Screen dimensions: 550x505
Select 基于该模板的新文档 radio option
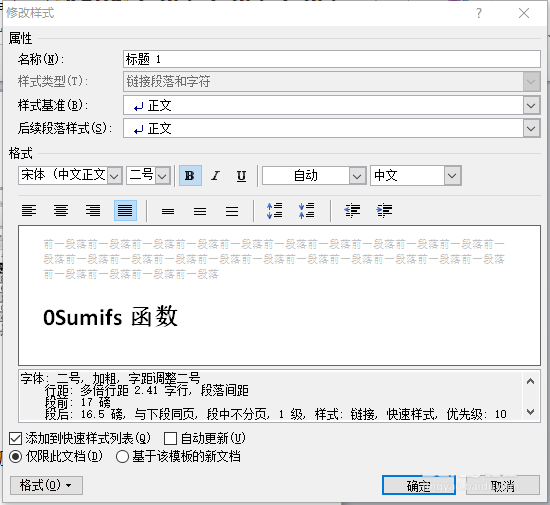pyautogui.click(x=122, y=457)
